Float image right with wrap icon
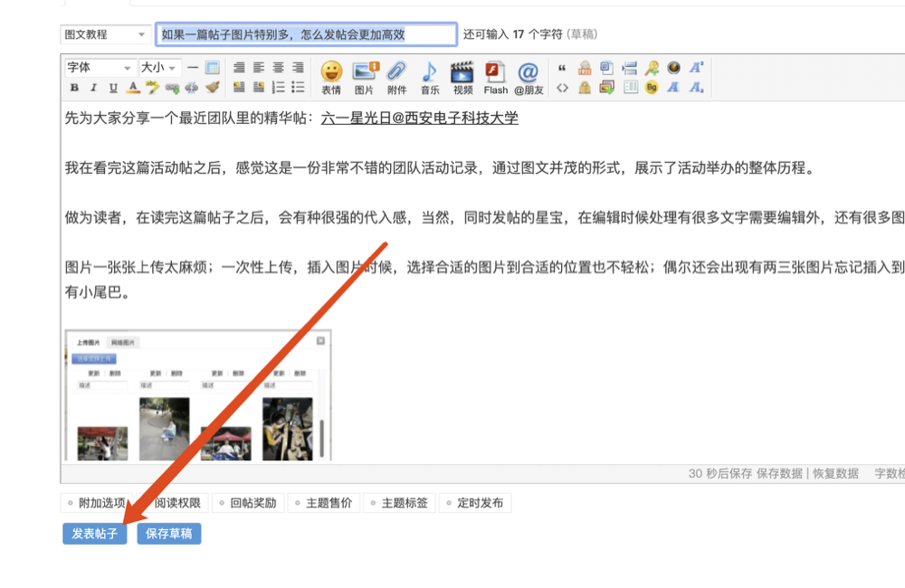This screenshot has height=588, width=905. tap(259, 87)
